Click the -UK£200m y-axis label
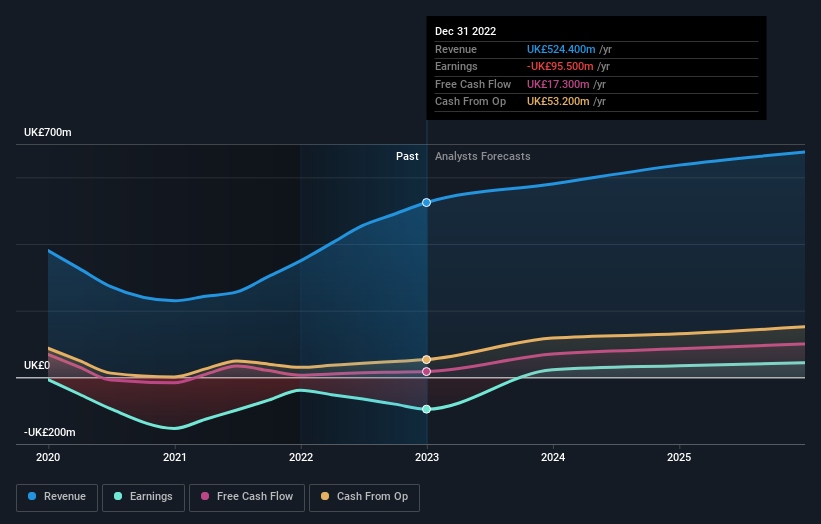The image size is (821, 524). coord(50,432)
